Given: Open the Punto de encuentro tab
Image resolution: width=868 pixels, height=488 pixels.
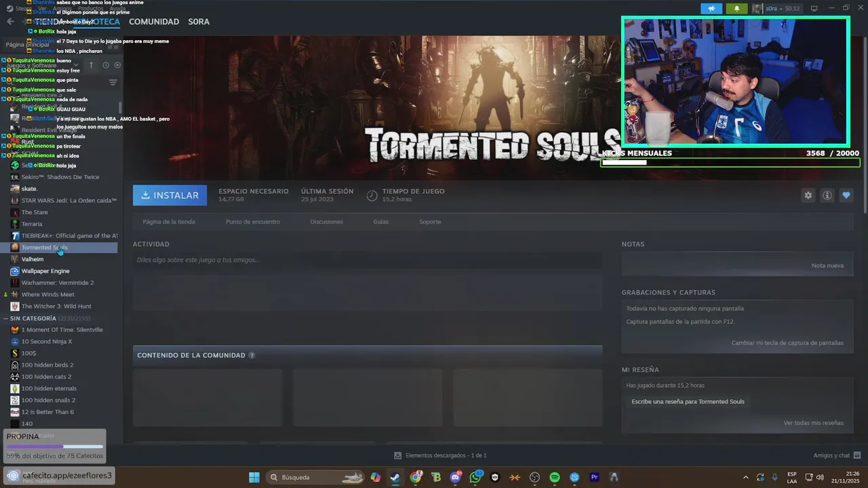Looking at the screenshot, I should [x=252, y=222].
